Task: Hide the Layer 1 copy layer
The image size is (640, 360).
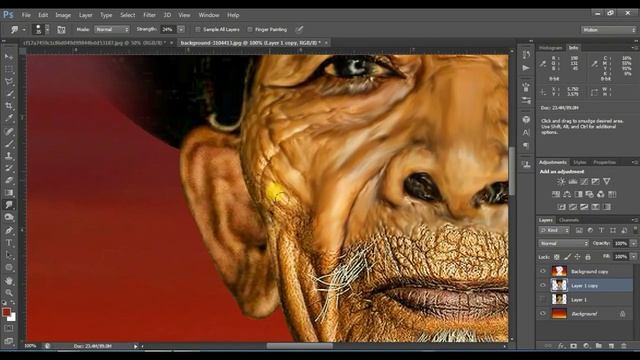Action: coord(543,286)
